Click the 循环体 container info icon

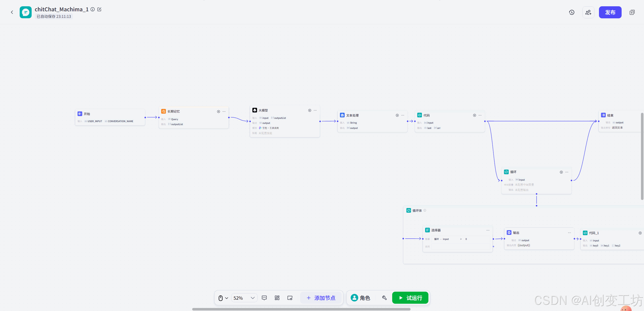[425, 211]
